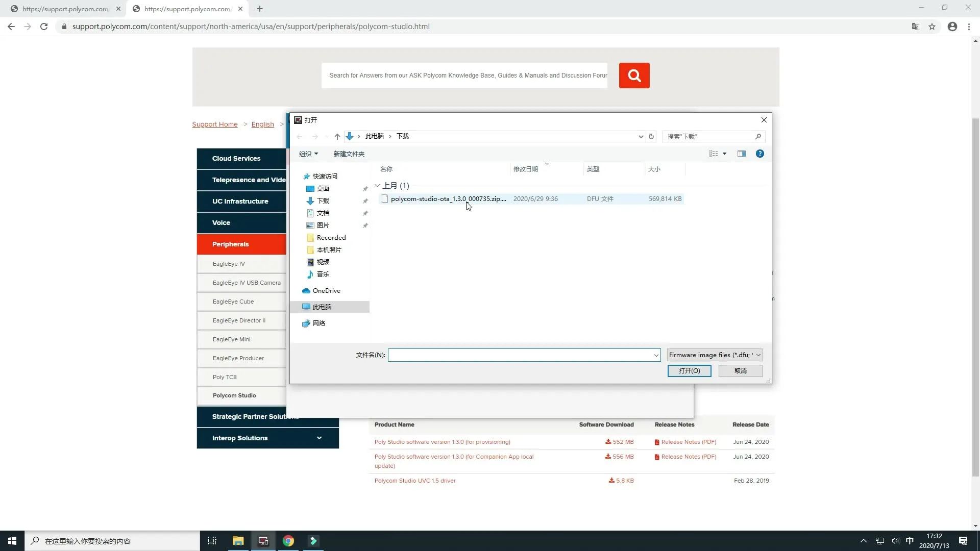Image resolution: width=980 pixels, height=551 pixels.
Task: Open Voice sidebar menu
Action: pos(242,223)
